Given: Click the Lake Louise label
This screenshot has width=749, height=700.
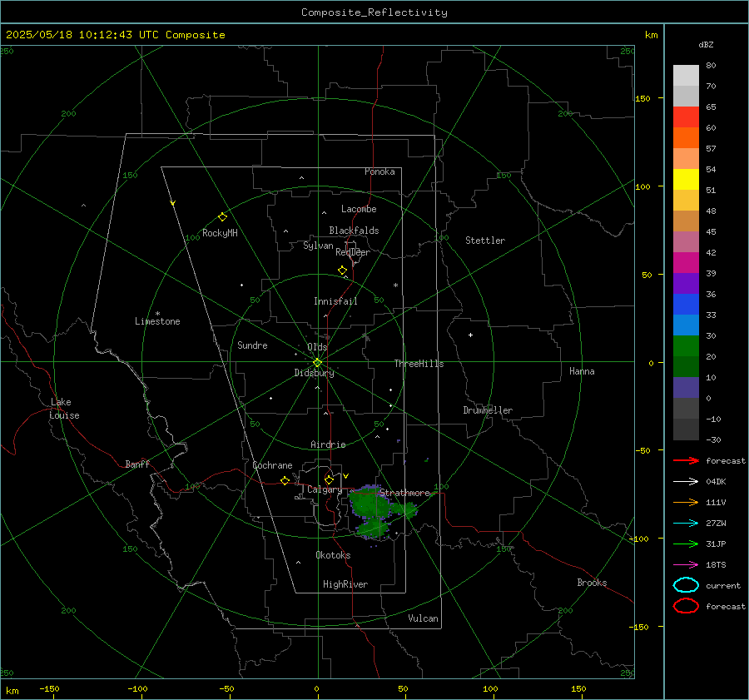Looking at the screenshot, I should (64, 409).
